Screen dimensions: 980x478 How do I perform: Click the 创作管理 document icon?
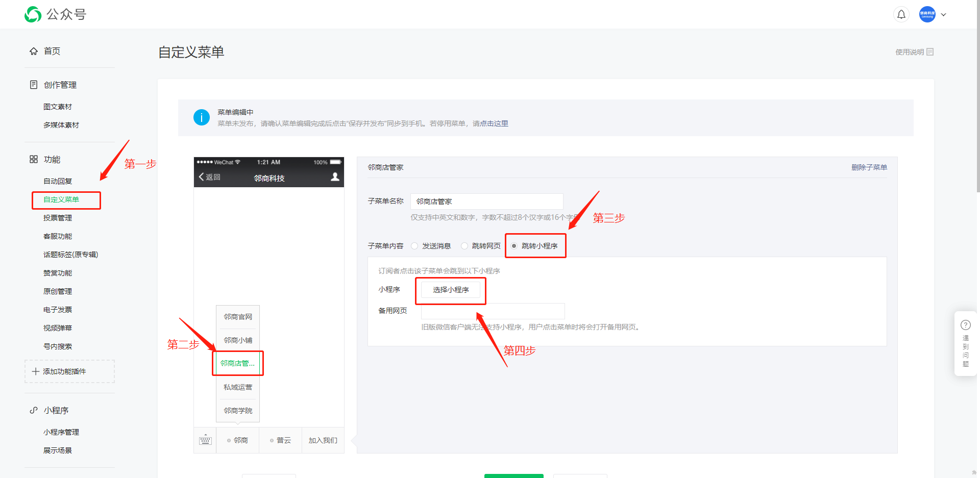tap(34, 85)
